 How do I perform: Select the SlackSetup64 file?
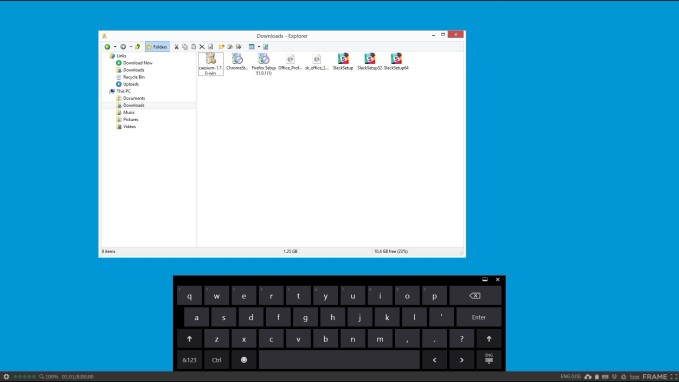[396, 62]
